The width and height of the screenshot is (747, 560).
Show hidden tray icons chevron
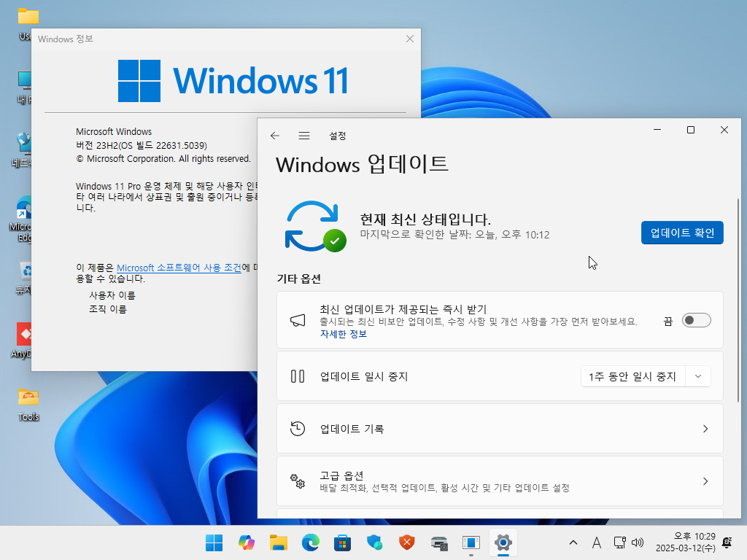[573, 542]
